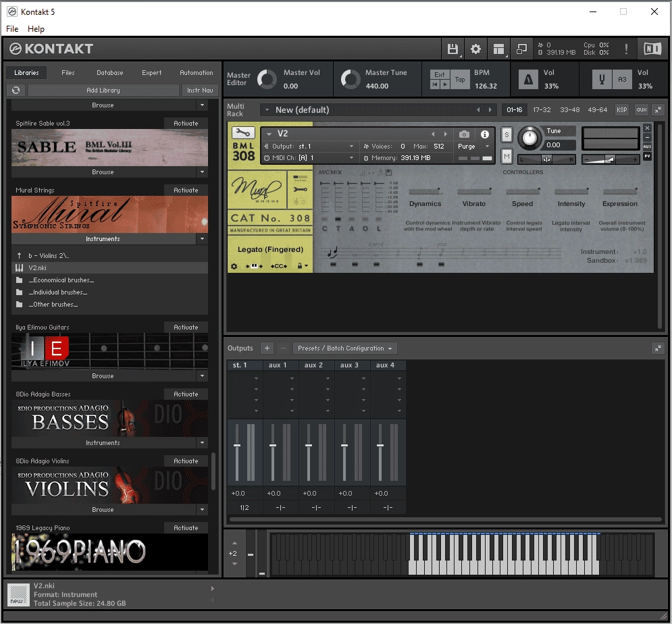The image size is (672, 624).
Task: Switch to the Database tab
Action: pos(109,73)
